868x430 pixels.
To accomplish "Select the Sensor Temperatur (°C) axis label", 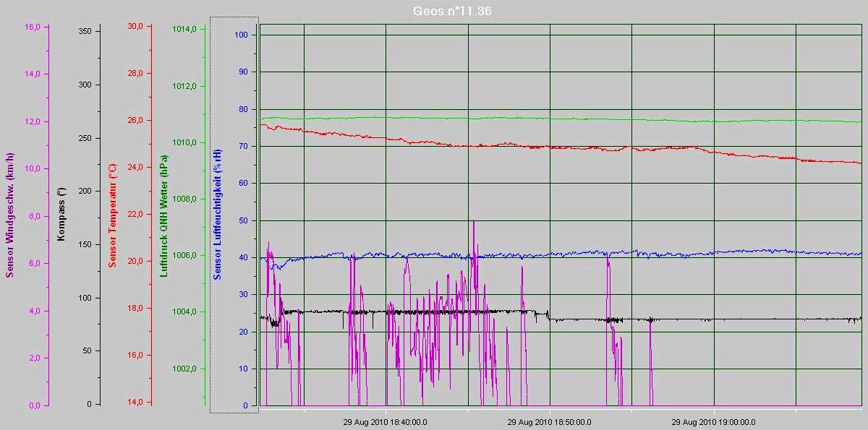I will (x=112, y=215).
